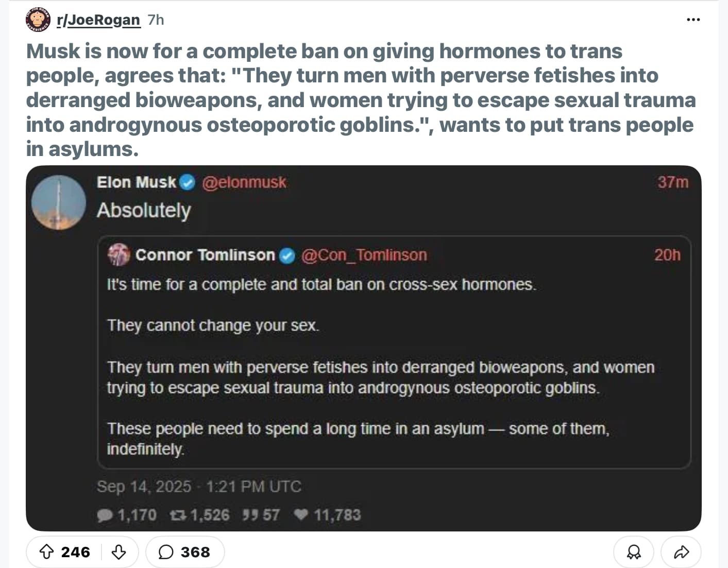The image size is (728, 568).
Task: Click the quote count 57
Action: [x=261, y=515]
